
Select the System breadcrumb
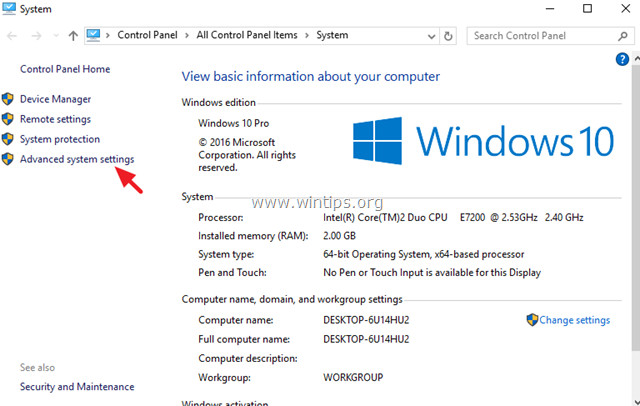(x=332, y=35)
